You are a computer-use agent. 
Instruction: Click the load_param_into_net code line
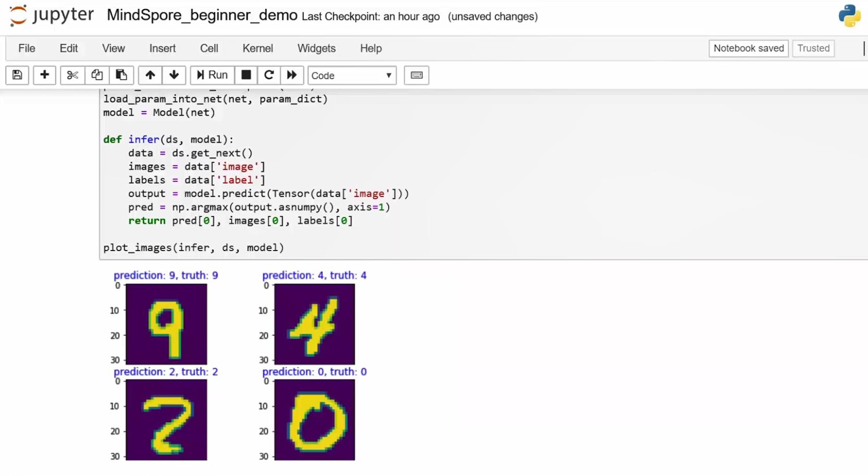(x=215, y=99)
